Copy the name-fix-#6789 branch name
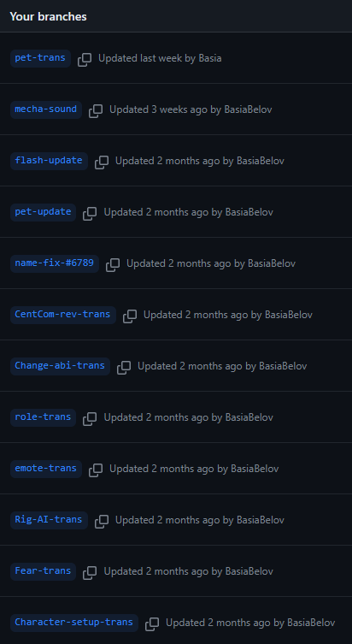The height and width of the screenshot is (644, 352). 113,264
